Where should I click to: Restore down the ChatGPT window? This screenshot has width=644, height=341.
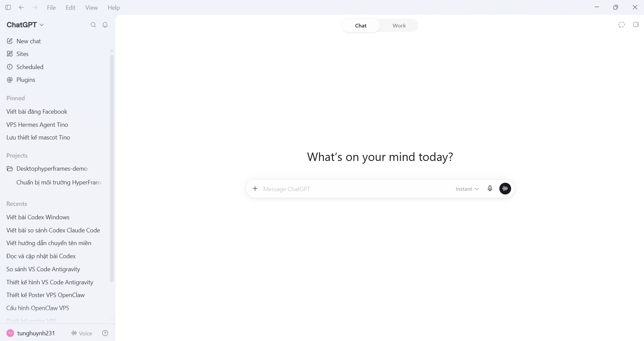coord(615,7)
